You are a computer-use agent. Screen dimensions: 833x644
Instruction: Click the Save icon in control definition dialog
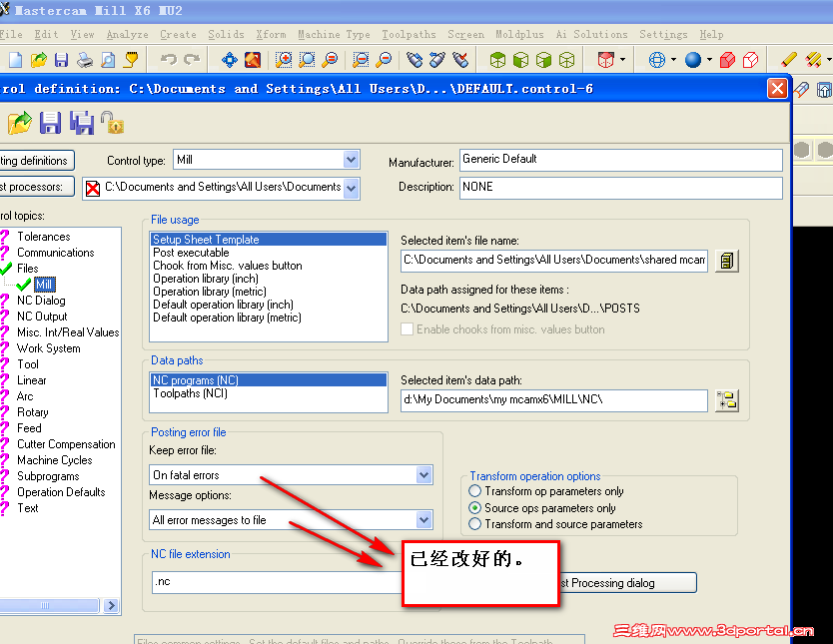(51, 123)
